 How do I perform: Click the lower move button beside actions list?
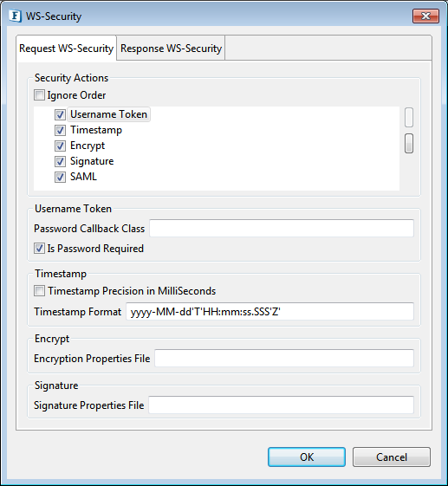(x=409, y=144)
